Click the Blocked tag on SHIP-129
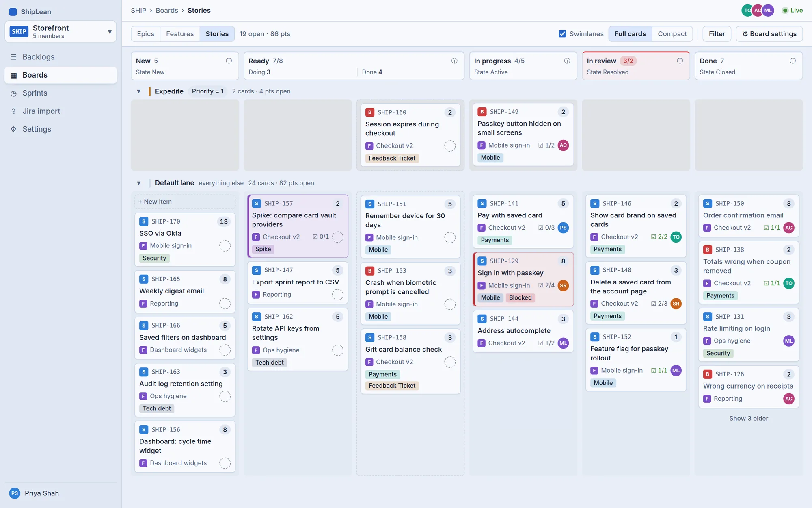The height and width of the screenshot is (508, 812). click(x=520, y=298)
